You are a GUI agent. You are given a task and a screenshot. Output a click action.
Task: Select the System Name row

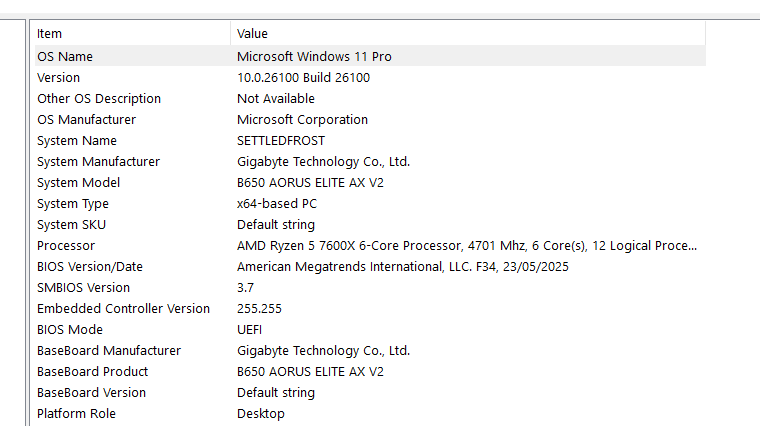pyautogui.click(x=77, y=141)
